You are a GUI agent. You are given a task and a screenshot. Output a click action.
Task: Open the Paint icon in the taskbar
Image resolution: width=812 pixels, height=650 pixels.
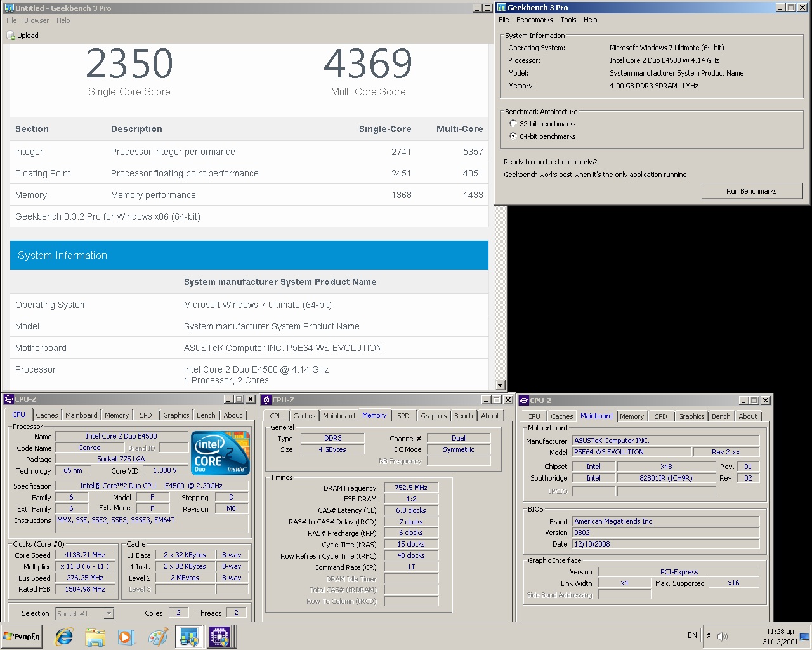[x=157, y=637]
